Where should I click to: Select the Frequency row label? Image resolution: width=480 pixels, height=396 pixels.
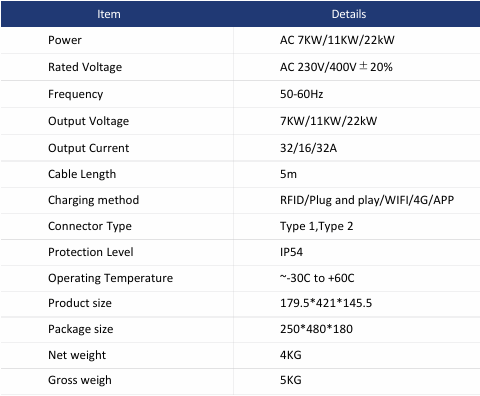[76, 94]
